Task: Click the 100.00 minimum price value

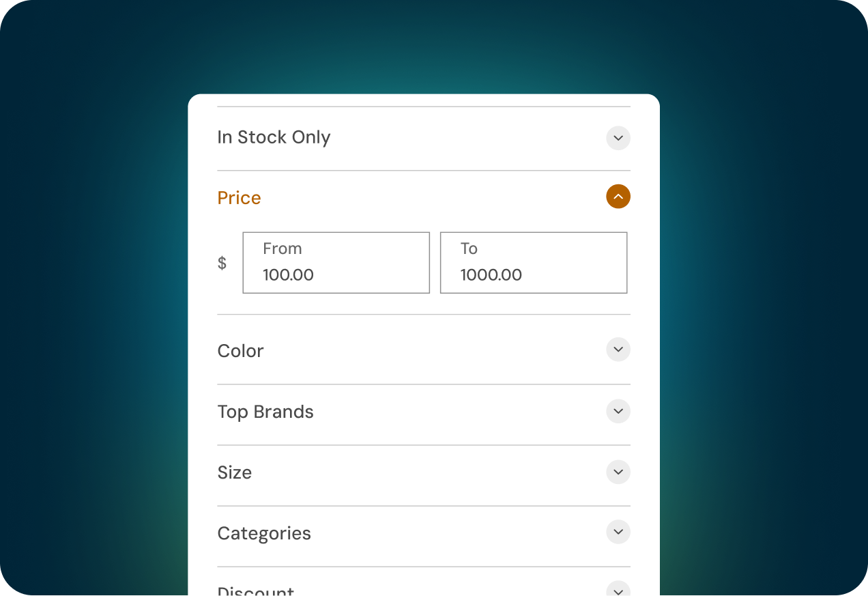Action: (x=288, y=275)
